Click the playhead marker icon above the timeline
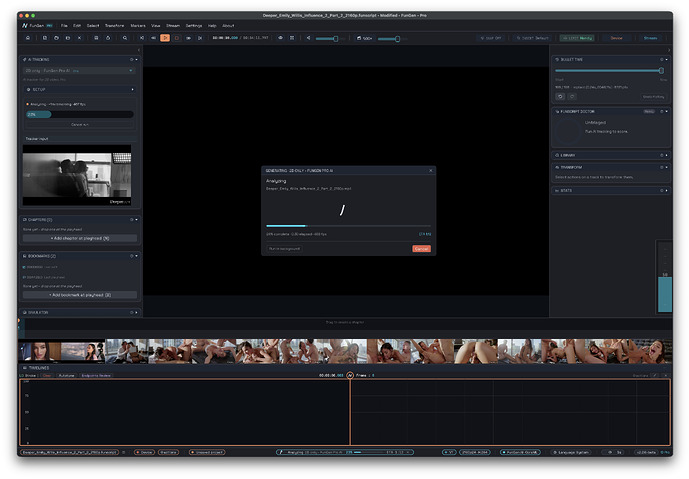Viewport: 689px width, 479px height. pyautogui.click(x=350, y=375)
